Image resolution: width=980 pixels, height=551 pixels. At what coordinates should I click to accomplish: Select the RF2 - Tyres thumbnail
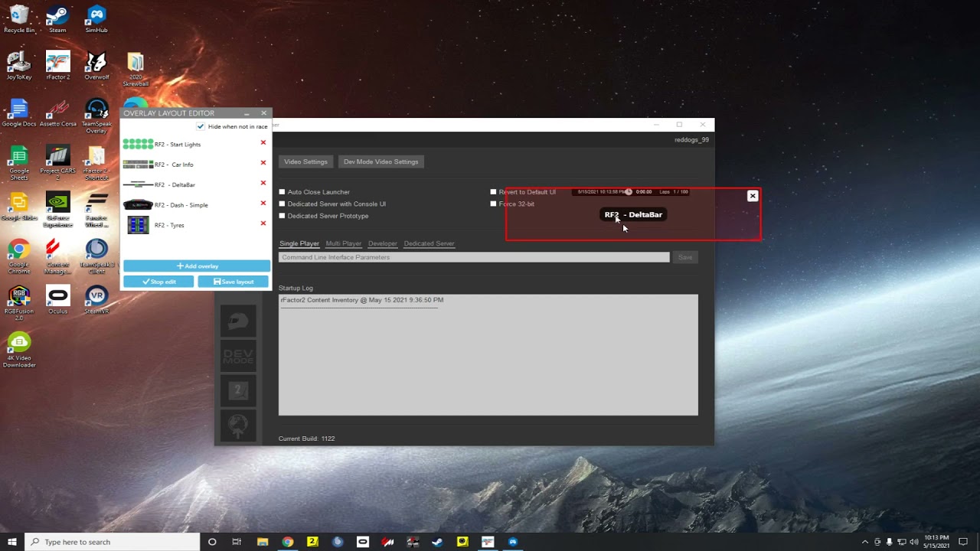tap(138, 225)
